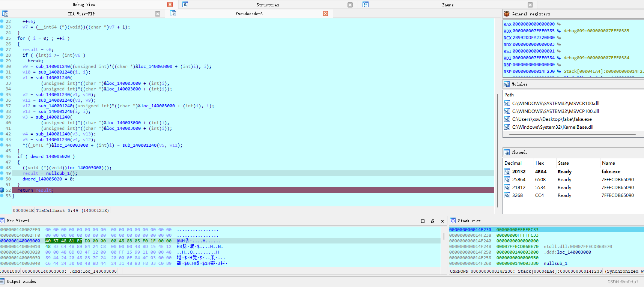The image size is (644, 287).
Task: Click the Modules panel icon
Action: [x=507, y=84]
